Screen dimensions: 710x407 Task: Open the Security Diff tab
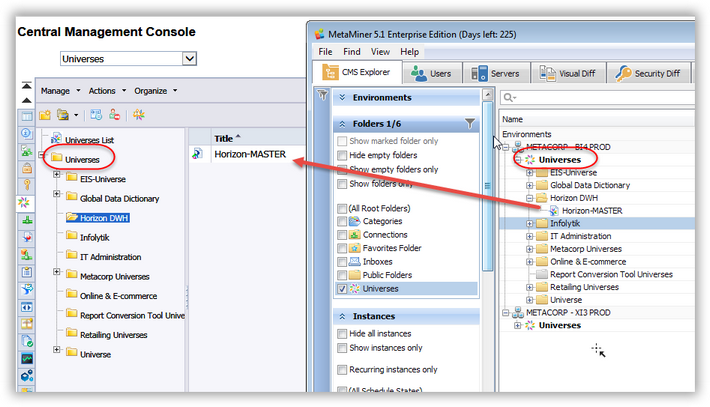pos(648,73)
